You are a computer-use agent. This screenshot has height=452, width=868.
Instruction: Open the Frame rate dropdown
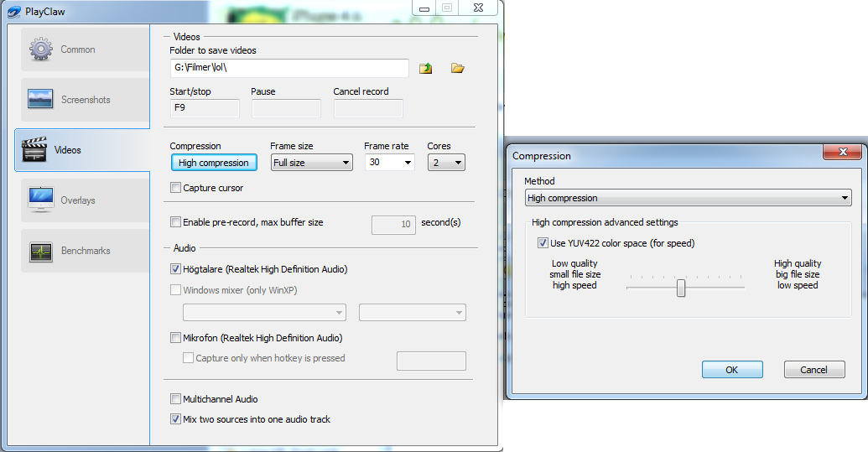click(390, 162)
